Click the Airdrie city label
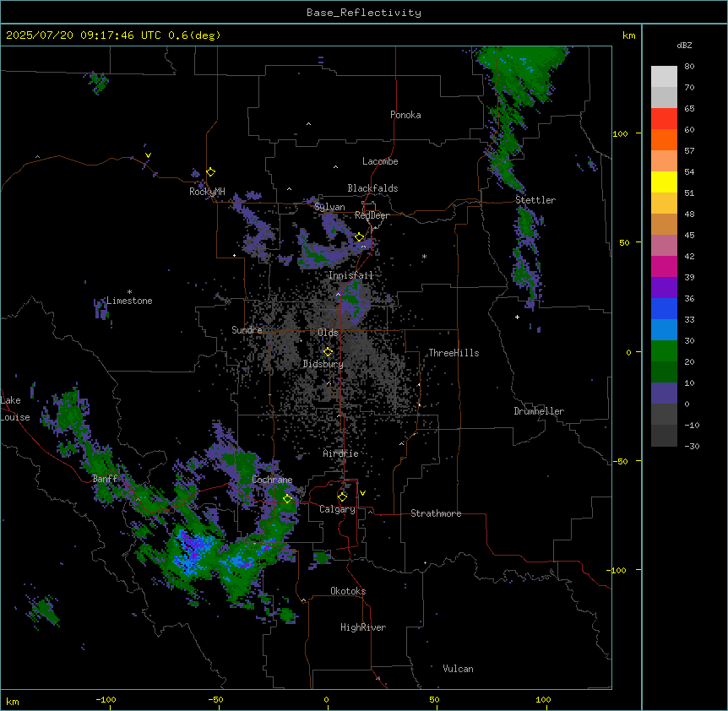 coord(341,453)
